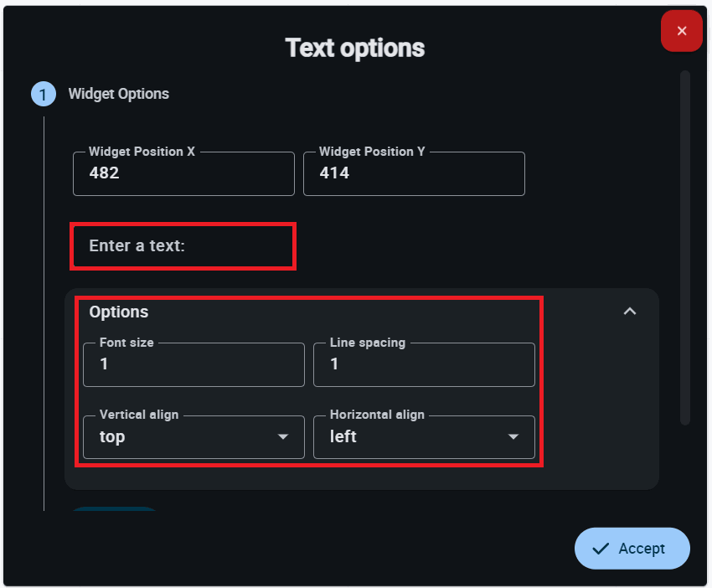Click the Enter a text field
The height and width of the screenshot is (588, 712).
tap(183, 246)
